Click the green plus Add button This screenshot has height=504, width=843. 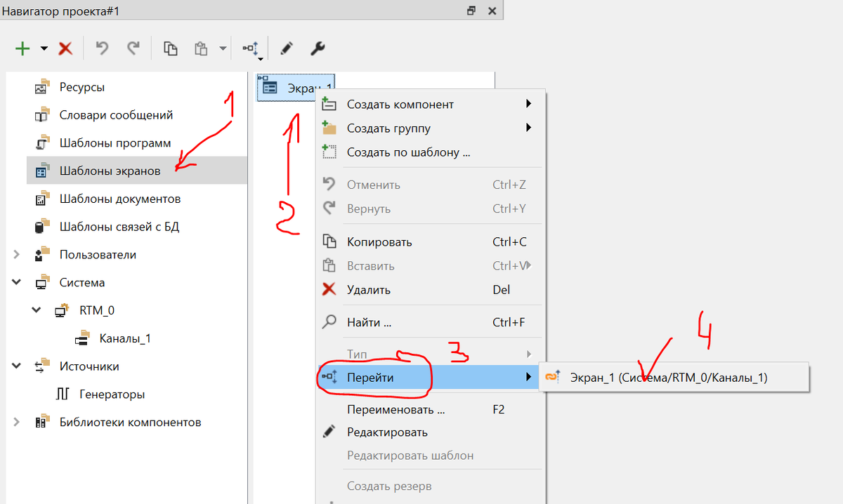point(23,48)
